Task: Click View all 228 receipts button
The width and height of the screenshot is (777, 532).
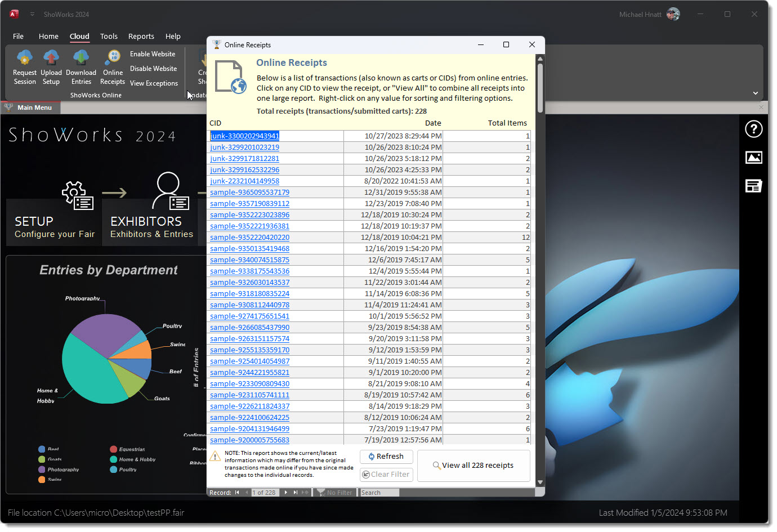Action: pyautogui.click(x=473, y=466)
